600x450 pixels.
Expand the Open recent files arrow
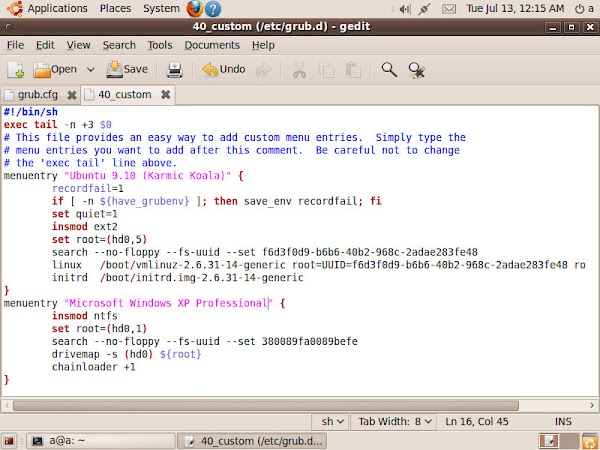91,70
